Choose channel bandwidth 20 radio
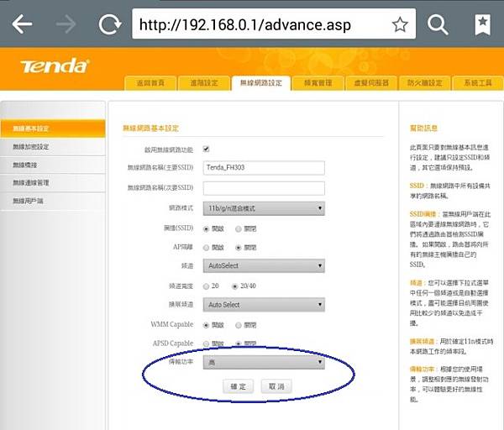504x430 pixels. (x=207, y=286)
